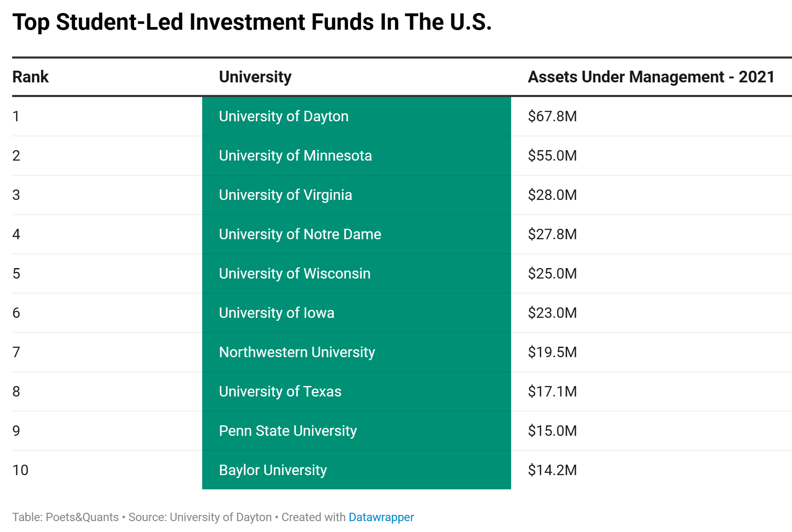Click the $67.8M assets value
The image size is (792, 532).
coord(552,116)
